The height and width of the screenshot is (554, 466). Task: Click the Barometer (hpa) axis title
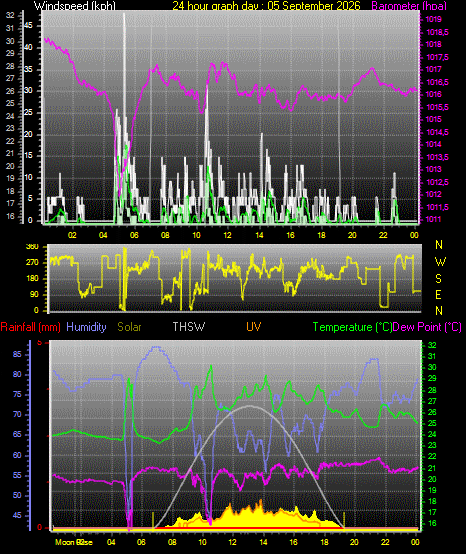pos(409,5)
